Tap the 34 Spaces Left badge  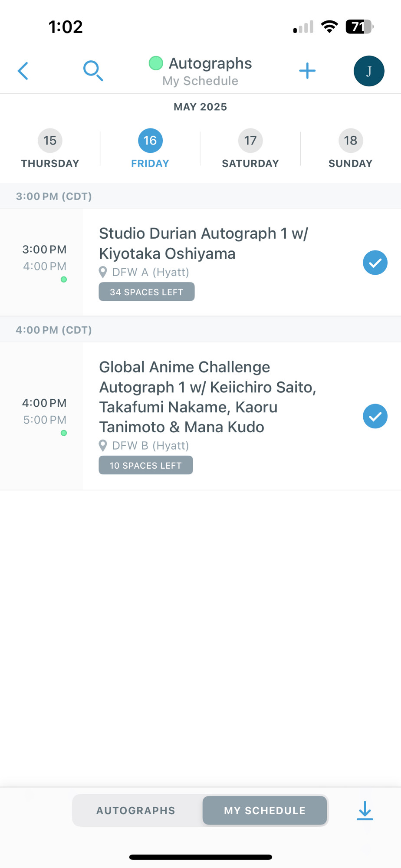pyautogui.click(x=147, y=292)
